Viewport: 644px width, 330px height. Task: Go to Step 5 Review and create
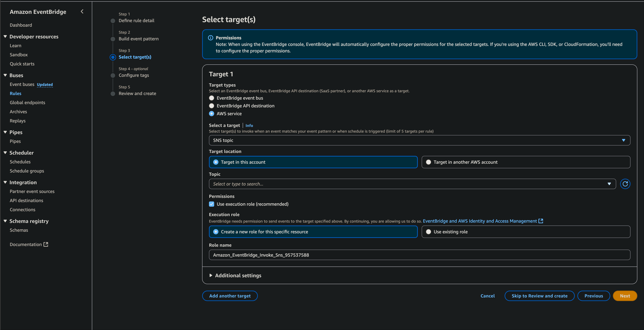pyautogui.click(x=137, y=93)
